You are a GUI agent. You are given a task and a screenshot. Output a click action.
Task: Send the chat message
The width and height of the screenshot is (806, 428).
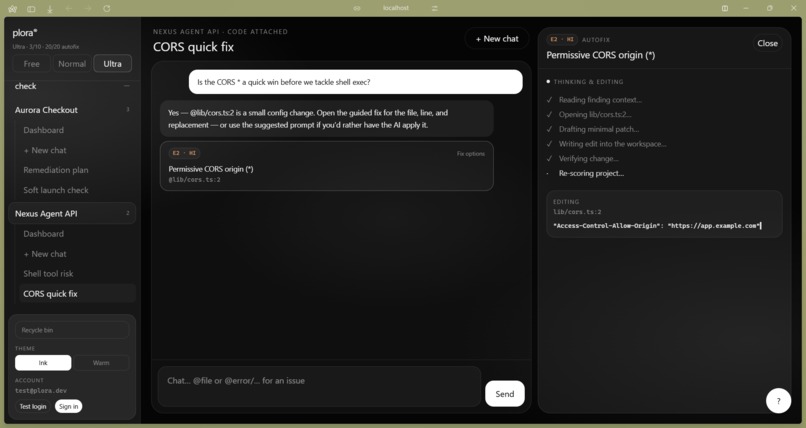tap(505, 394)
